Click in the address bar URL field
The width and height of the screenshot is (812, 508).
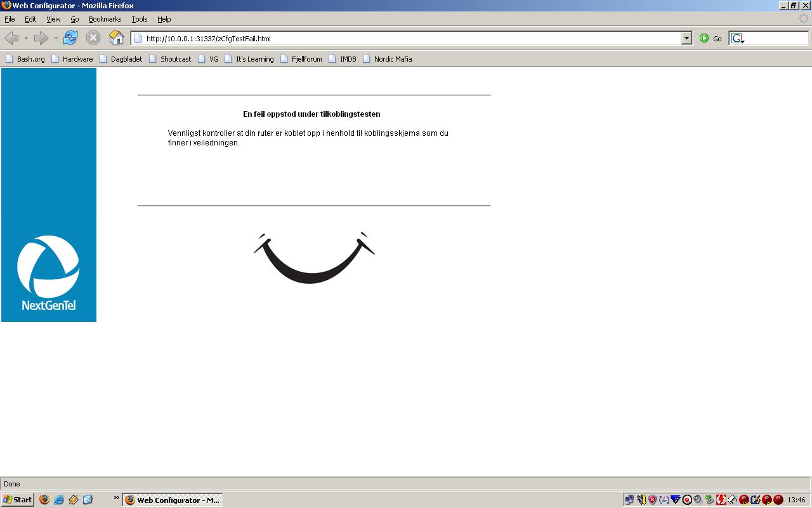coord(412,38)
